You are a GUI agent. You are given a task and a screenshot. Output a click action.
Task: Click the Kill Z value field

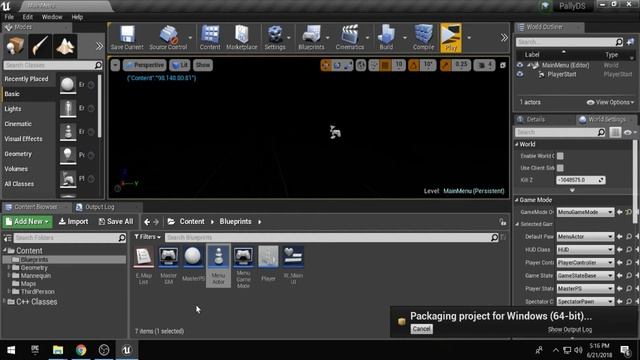pos(580,180)
